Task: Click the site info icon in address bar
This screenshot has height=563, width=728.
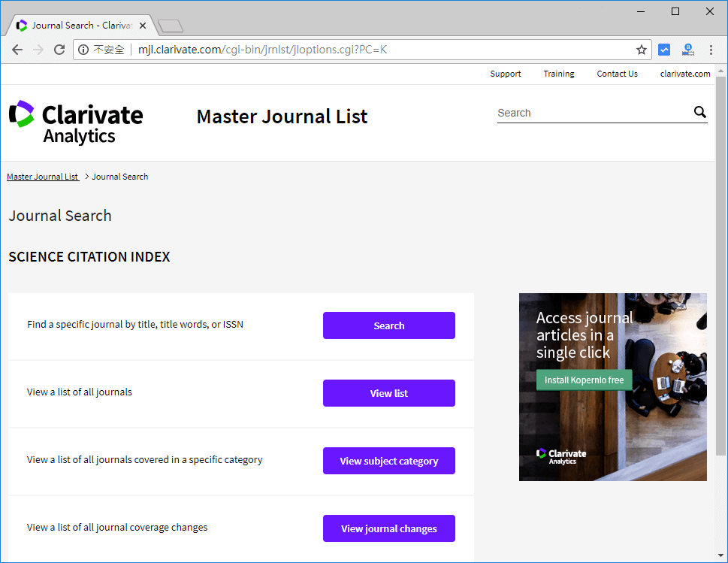Action: [x=84, y=50]
